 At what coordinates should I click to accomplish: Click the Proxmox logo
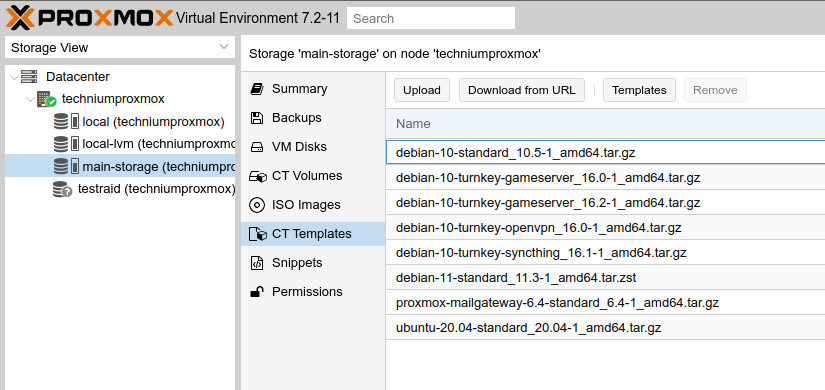pyautogui.click(x=89, y=18)
